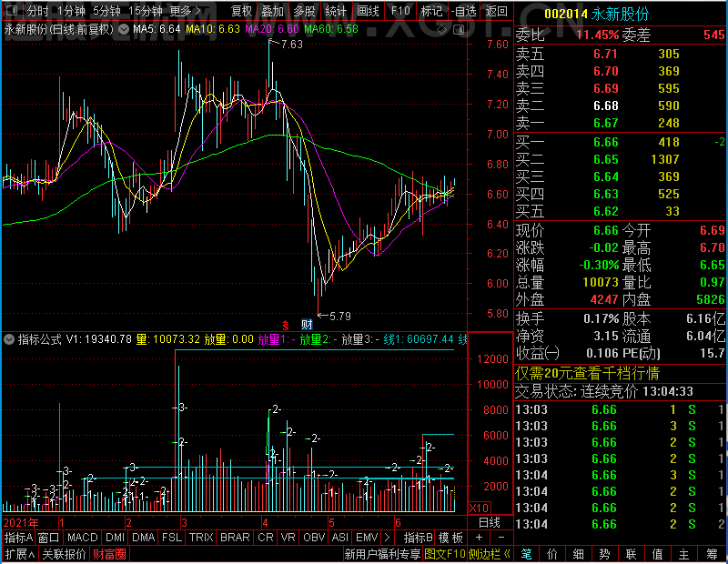
Task: Click the 窗口 window button
Action: tap(49, 538)
